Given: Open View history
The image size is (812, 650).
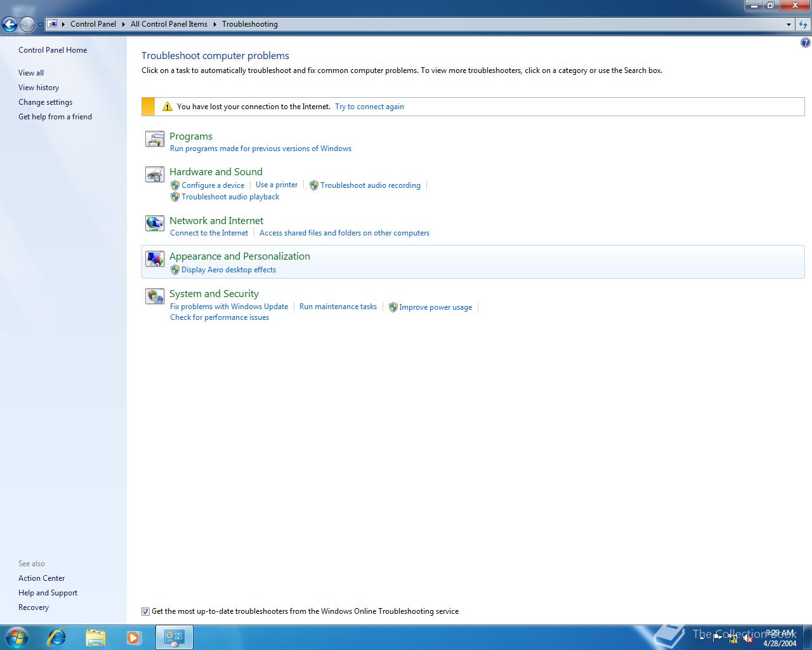Looking at the screenshot, I should (39, 88).
